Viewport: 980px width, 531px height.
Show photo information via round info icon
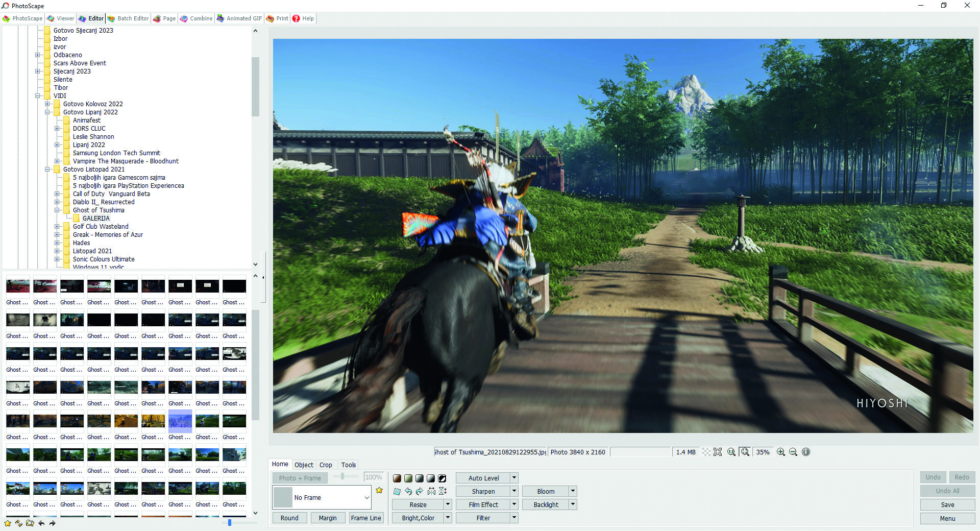(x=806, y=452)
